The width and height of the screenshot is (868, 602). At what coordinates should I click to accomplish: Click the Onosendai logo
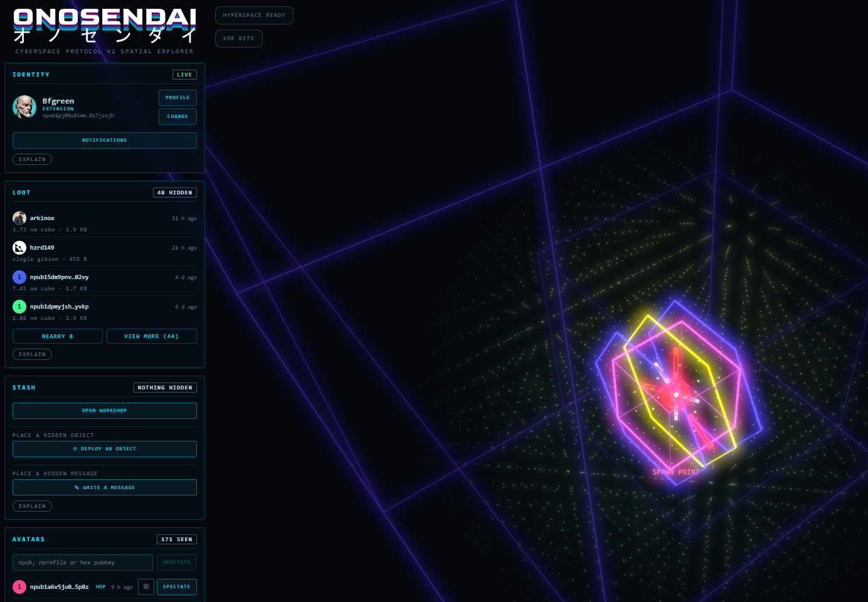[x=105, y=25]
